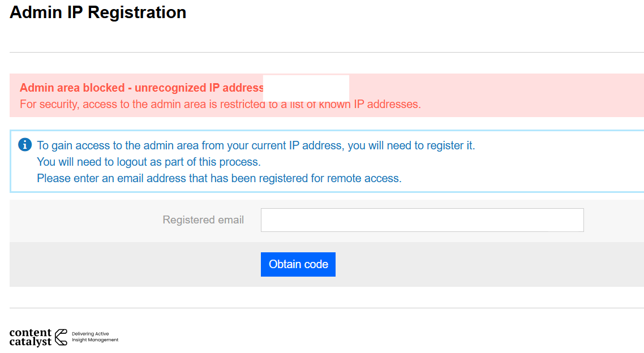This screenshot has height=353, width=644.
Task: Click the 'You will need to logout' line
Action: [148, 162]
